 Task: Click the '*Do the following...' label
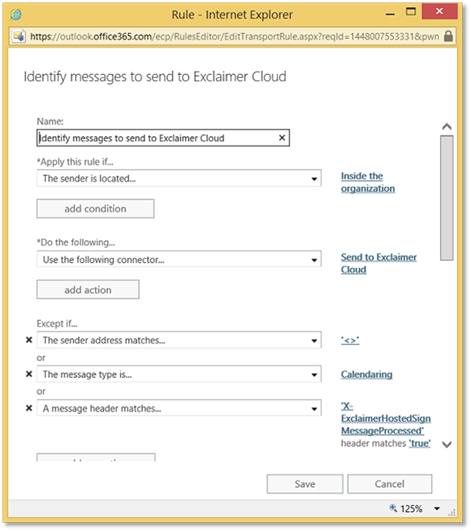point(76,242)
